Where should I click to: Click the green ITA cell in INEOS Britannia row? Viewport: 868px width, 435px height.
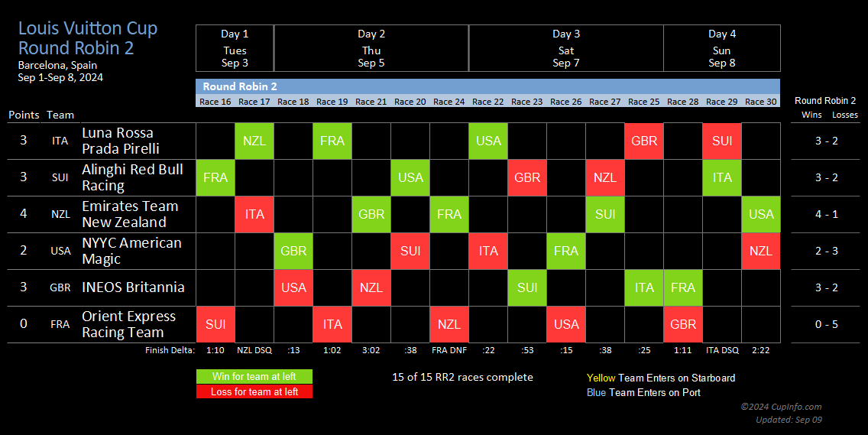click(x=644, y=287)
